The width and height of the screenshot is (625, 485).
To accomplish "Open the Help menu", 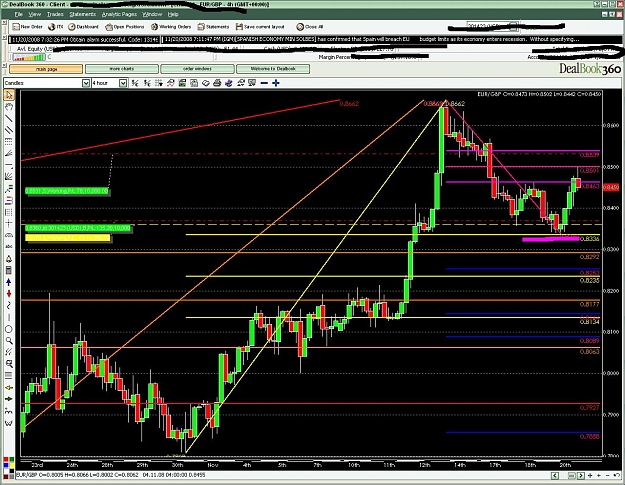I will coord(173,14).
